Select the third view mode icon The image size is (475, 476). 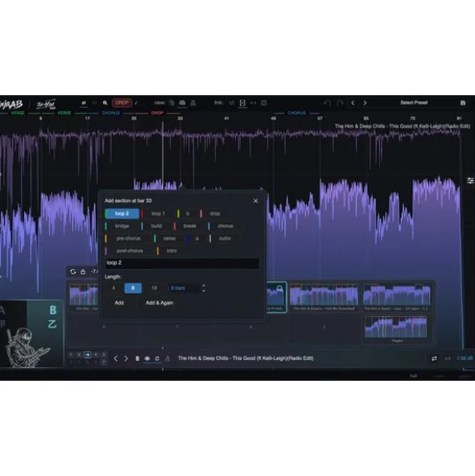tap(193, 103)
